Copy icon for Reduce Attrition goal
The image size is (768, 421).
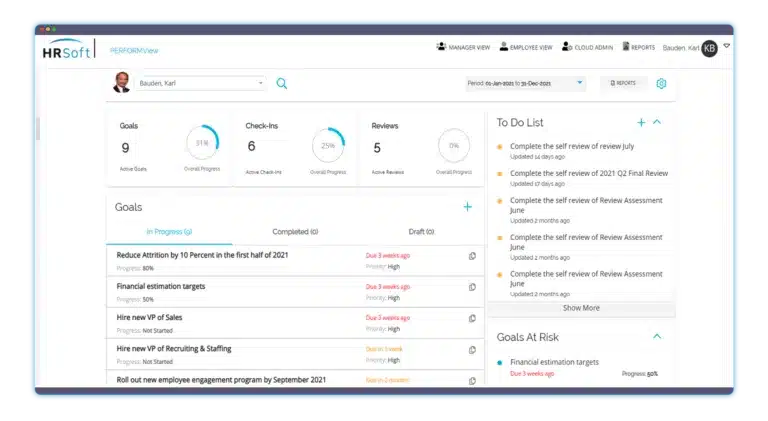[472, 256]
